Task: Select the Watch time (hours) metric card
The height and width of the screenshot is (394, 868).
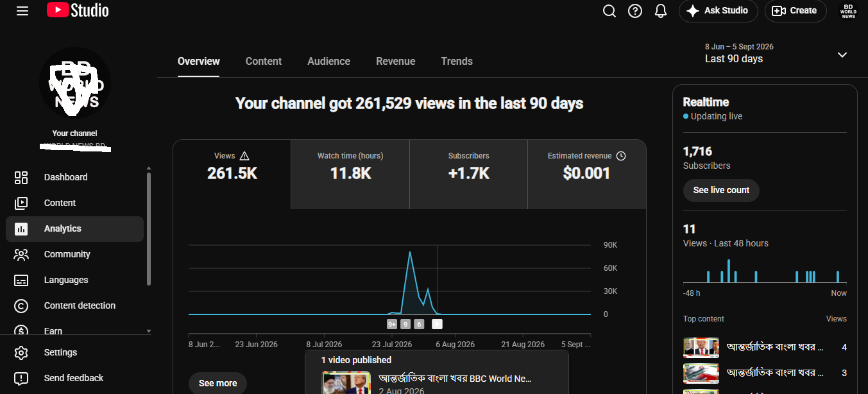Action: 350,175
